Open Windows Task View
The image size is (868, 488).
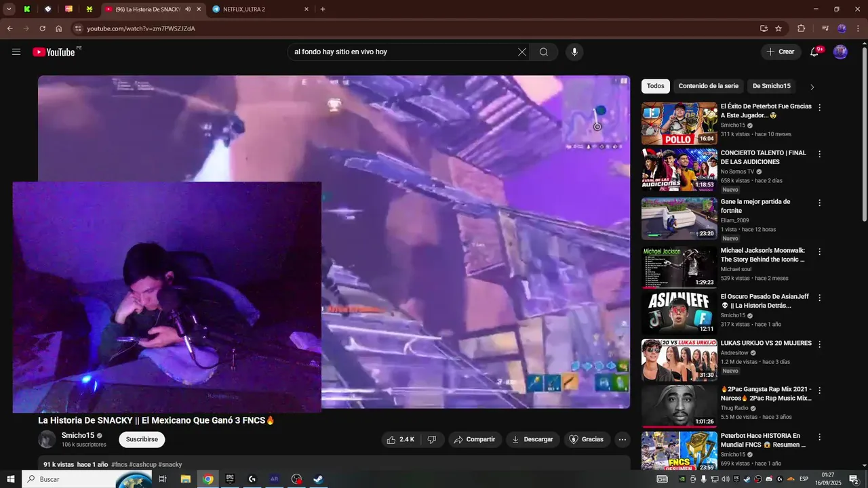pos(163,479)
